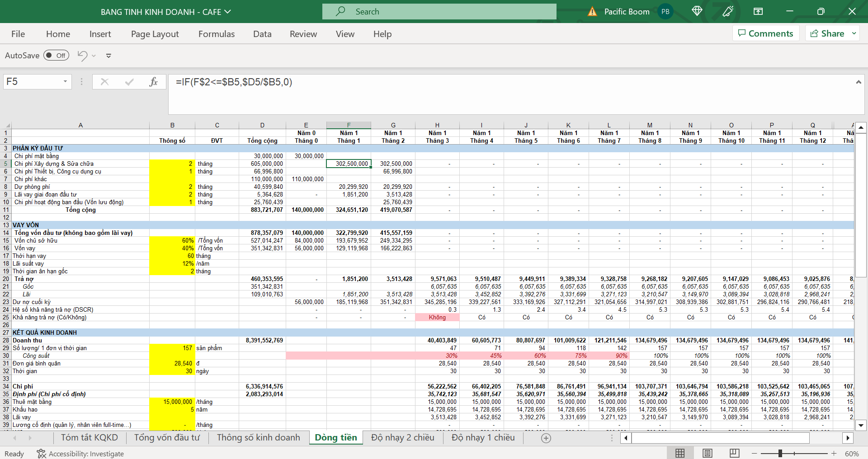Click the Accessibility Investigate status icon
868x459 pixels.
tap(41, 454)
